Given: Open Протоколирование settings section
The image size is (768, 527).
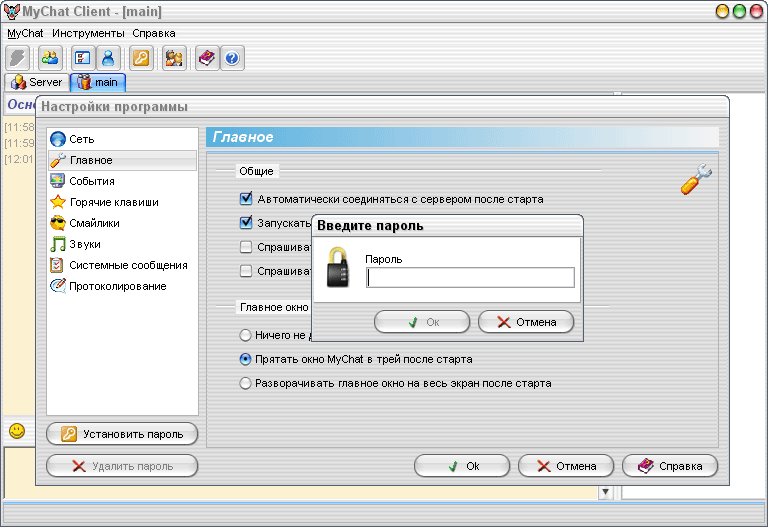Looking at the screenshot, I should tap(122, 286).
